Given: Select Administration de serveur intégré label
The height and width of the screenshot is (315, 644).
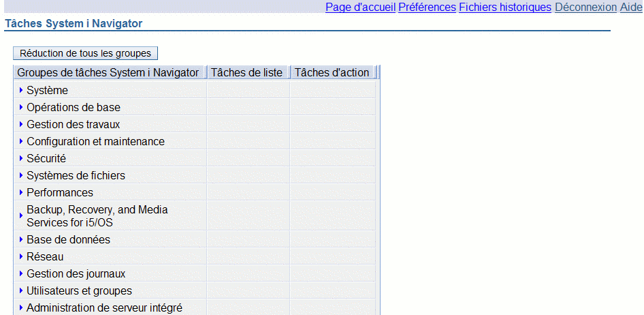Looking at the screenshot, I should click(x=104, y=307).
